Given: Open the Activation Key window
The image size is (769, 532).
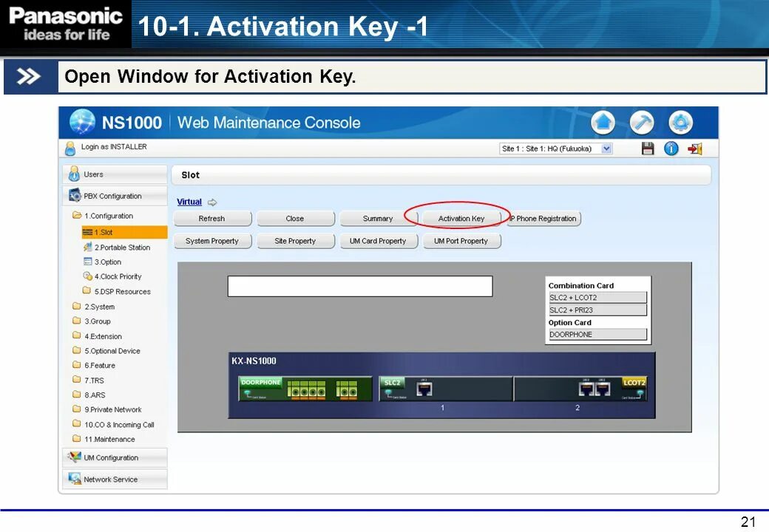Looking at the screenshot, I should coord(461,219).
